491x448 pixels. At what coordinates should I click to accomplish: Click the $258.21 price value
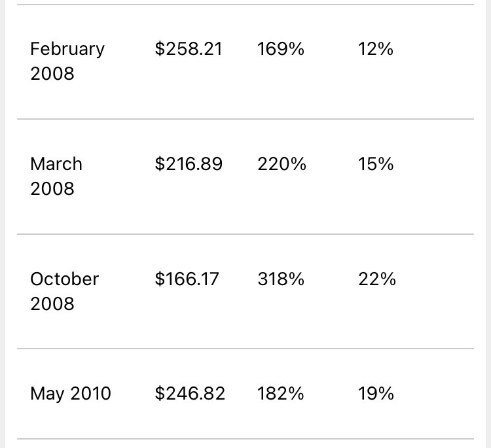(189, 49)
